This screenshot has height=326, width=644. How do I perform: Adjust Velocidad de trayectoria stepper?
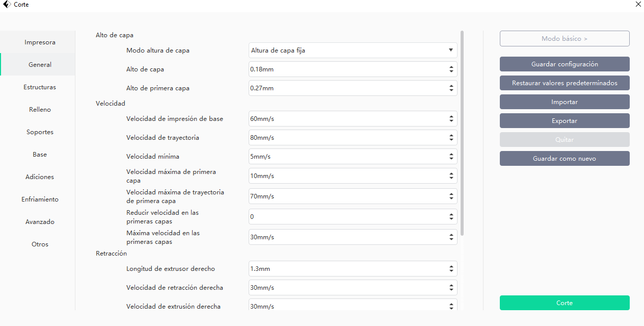[451, 138]
